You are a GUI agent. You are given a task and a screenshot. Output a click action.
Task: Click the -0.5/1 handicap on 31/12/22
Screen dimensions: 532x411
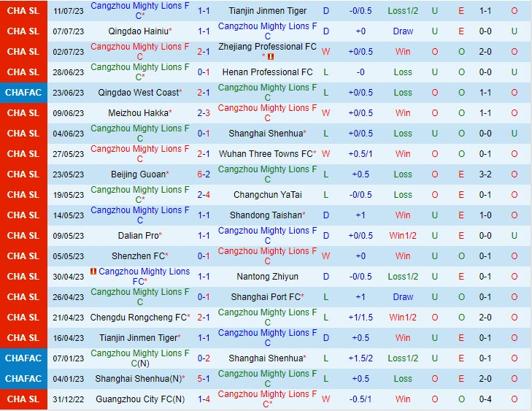coord(361,399)
